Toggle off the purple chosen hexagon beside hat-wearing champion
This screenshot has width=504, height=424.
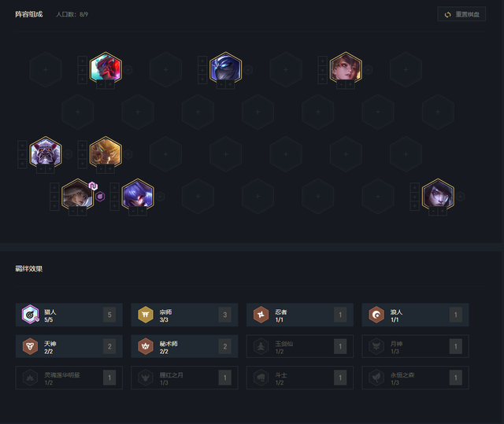(100, 197)
